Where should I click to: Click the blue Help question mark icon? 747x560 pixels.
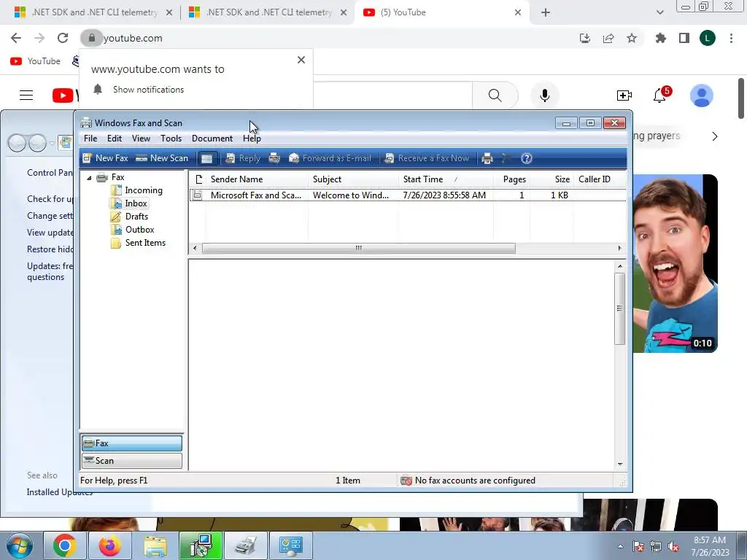pos(527,158)
